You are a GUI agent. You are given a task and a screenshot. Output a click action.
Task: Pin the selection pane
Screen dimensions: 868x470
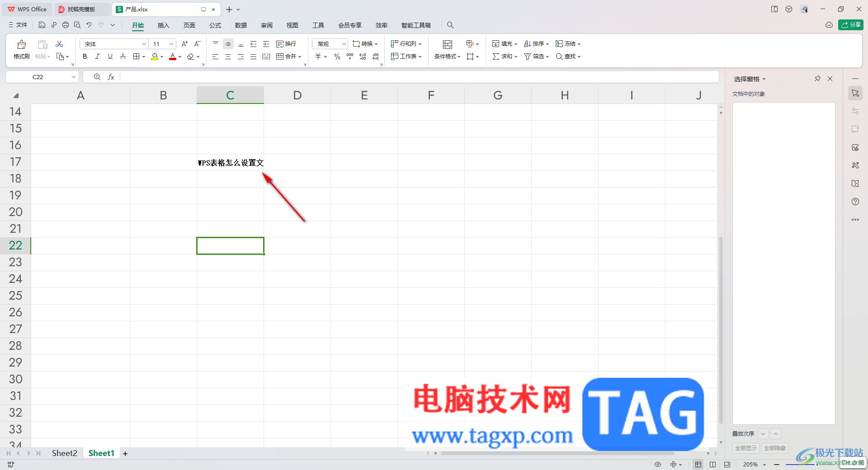coord(817,79)
